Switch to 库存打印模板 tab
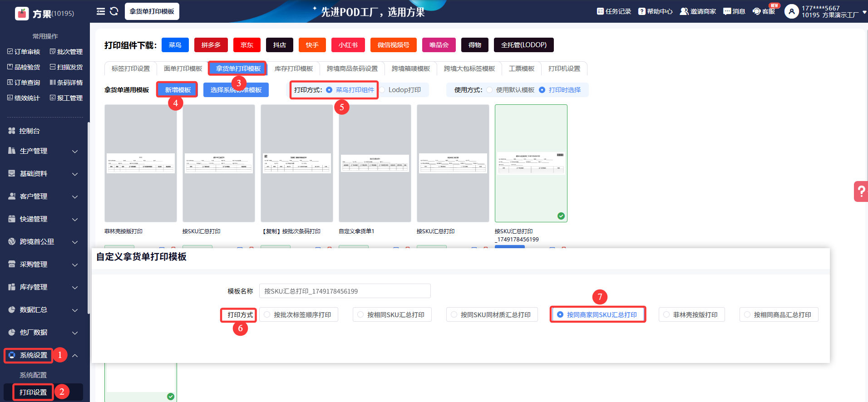This screenshot has width=868, height=402. pyautogui.click(x=294, y=69)
